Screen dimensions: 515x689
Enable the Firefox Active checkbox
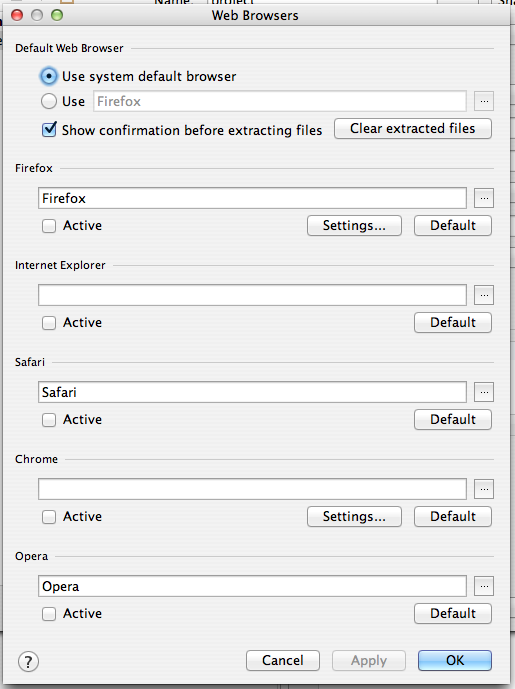click(49, 226)
